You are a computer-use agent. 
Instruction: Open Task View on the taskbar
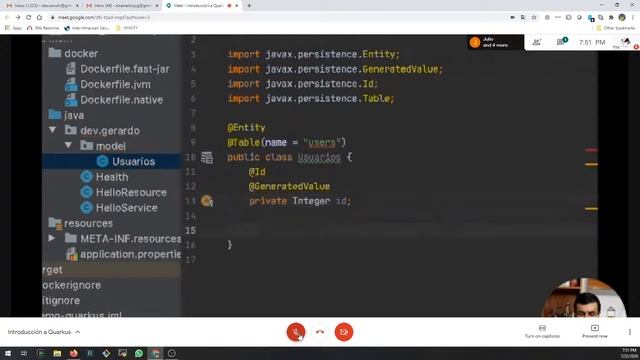(x=24, y=353)
